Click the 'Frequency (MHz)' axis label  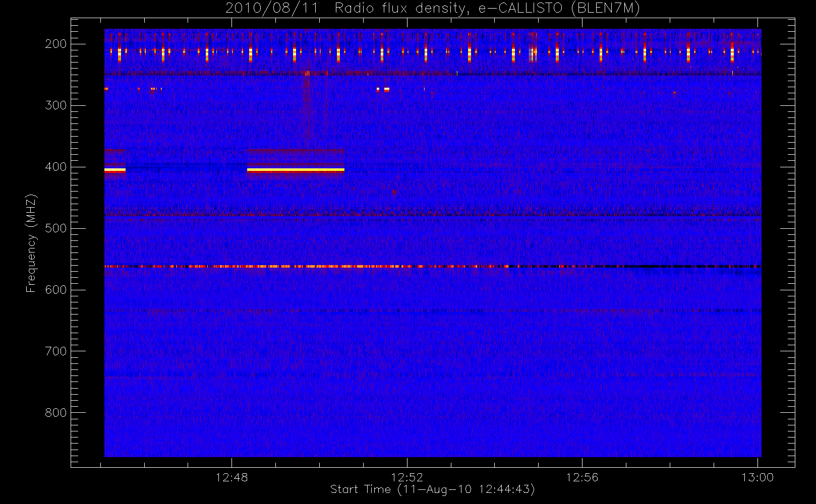click(x=31, y=243)
